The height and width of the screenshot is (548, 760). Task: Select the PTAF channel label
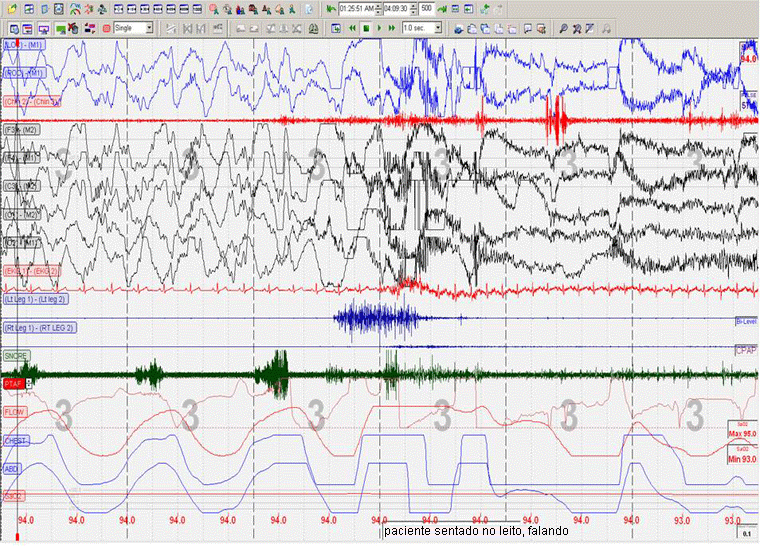click(x=15, y=383)
